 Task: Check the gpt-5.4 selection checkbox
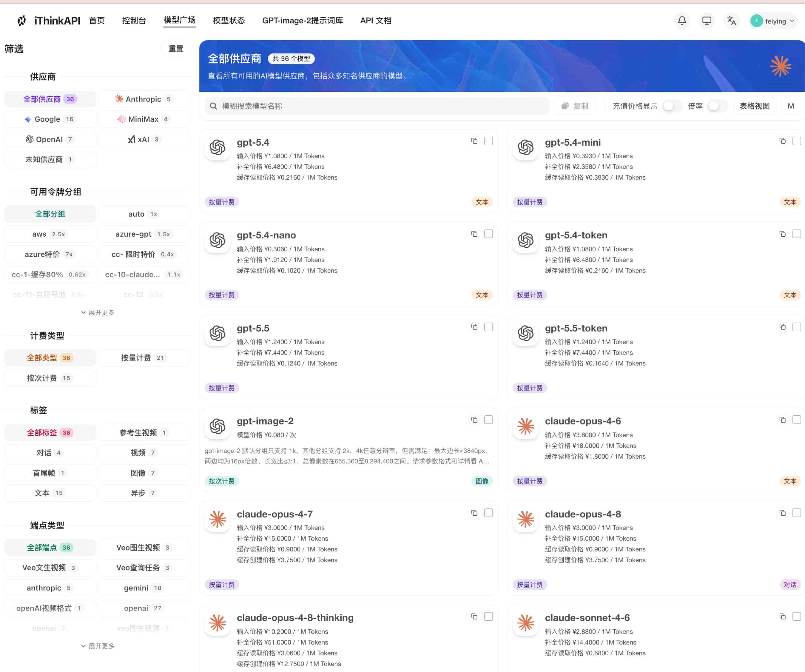(x=488, y=141)
